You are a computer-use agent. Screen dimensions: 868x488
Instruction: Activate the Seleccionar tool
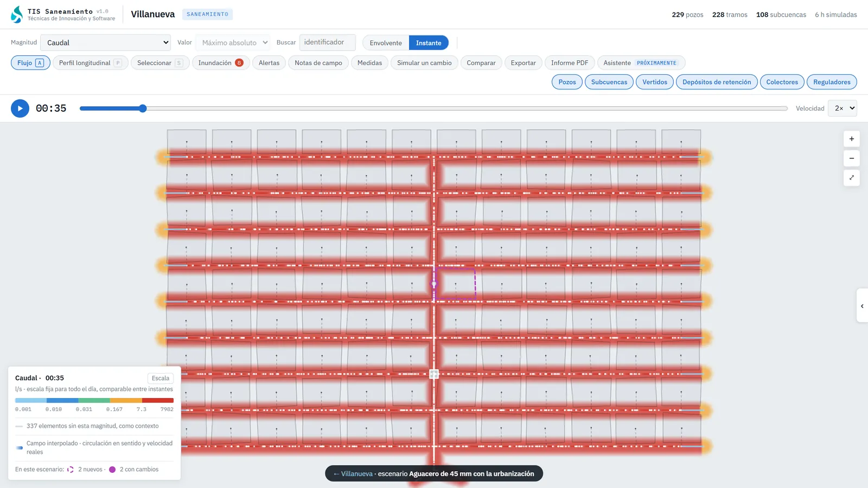160,63
